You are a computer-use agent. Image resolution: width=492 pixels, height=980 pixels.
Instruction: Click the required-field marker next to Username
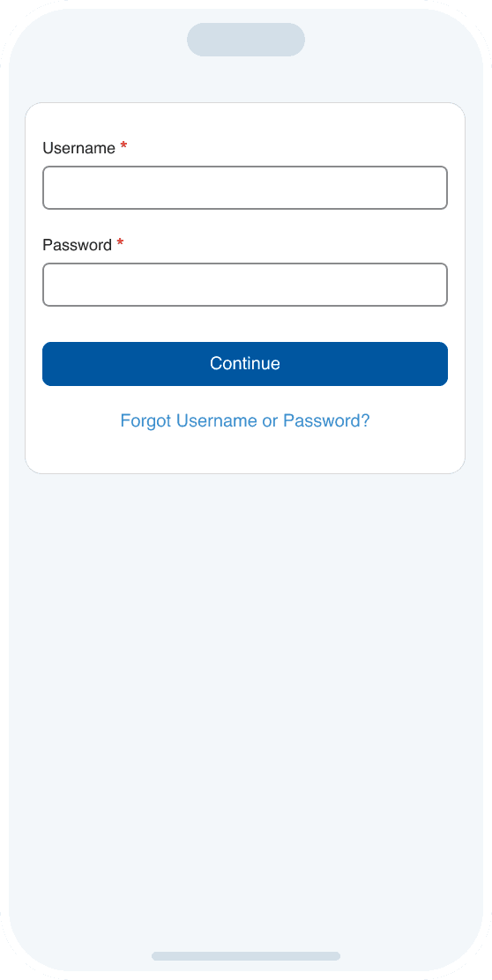pos(123,145)
